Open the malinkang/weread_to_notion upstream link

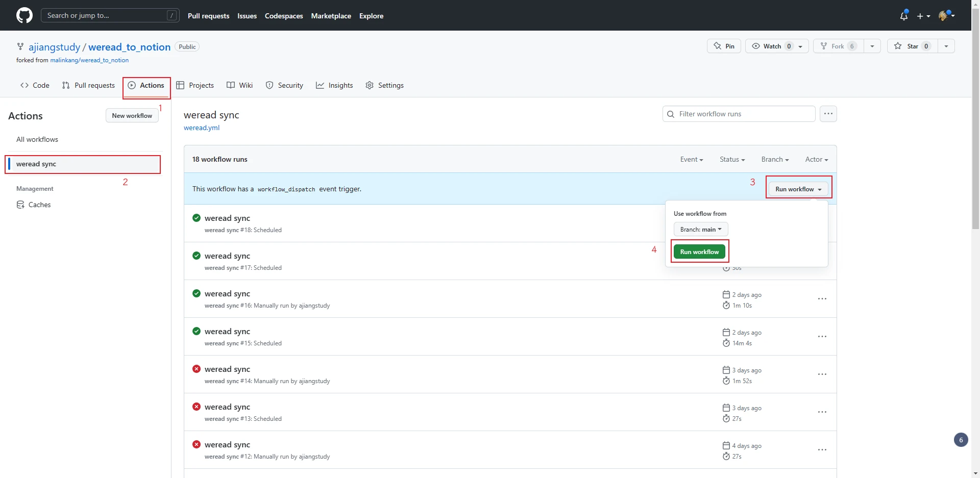pos(89,60)
